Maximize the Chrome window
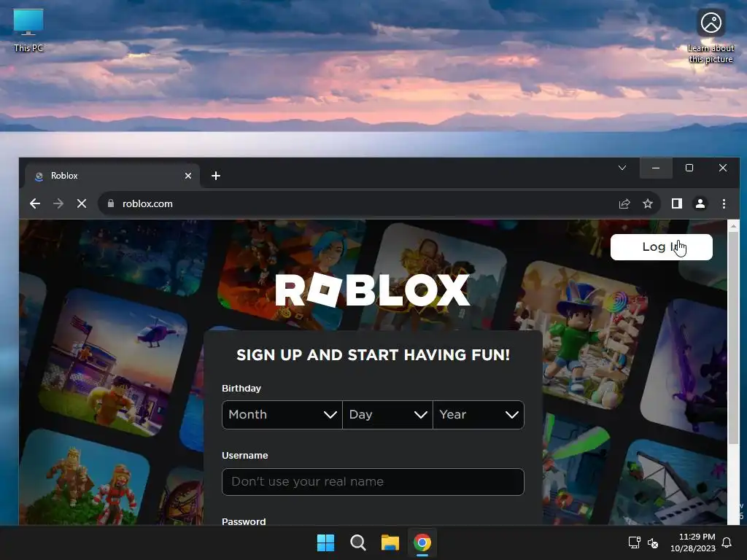The image size is (747, 560). coord(689,168)
